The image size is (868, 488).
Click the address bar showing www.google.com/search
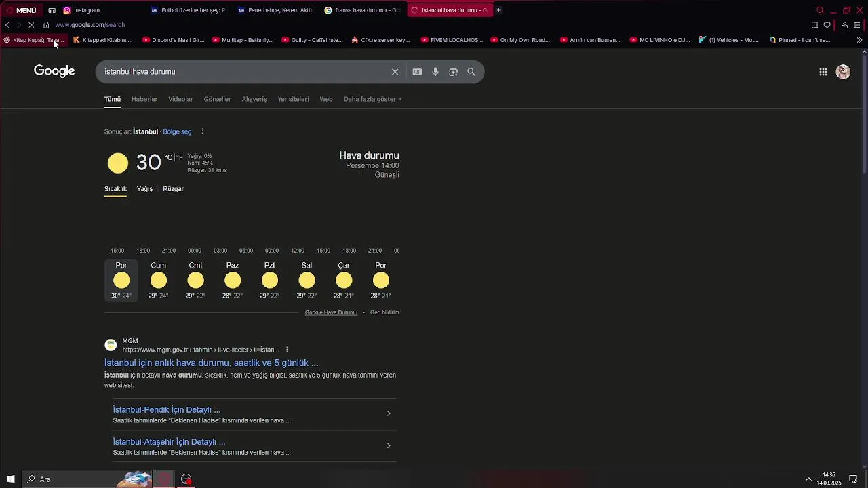click(x=90, y=25)
